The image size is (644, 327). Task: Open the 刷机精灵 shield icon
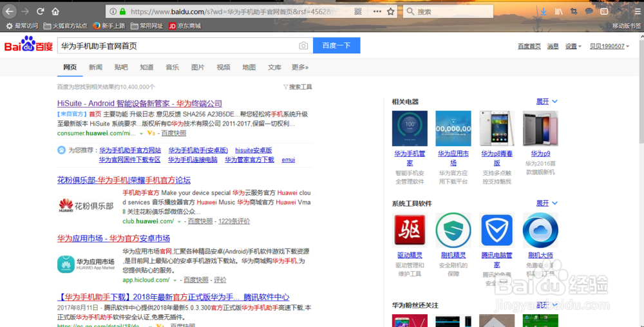click(x=453, y=230)
